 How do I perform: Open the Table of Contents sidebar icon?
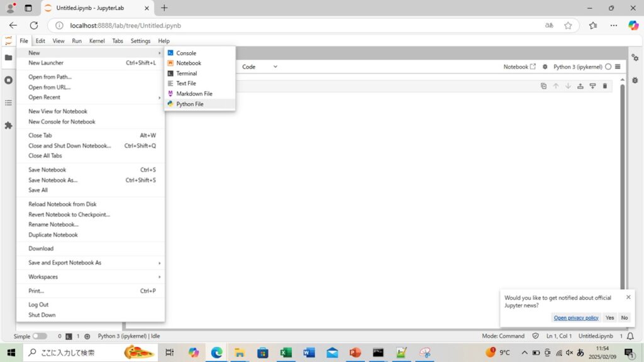[x=8, y=102]
